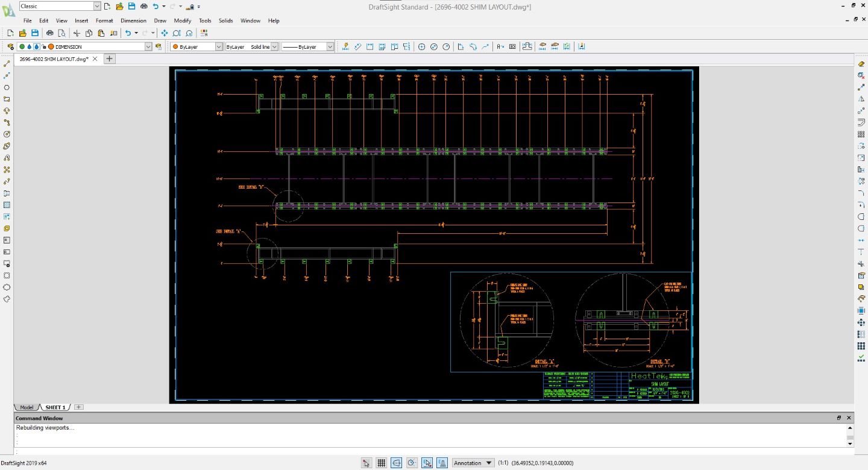
Task: Open the Layers Manager icon
Action: 10,46
